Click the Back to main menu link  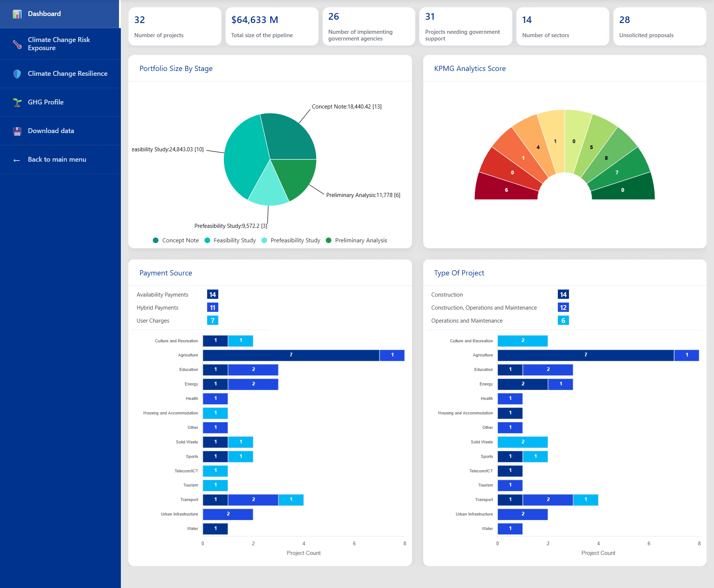[56, 159]
